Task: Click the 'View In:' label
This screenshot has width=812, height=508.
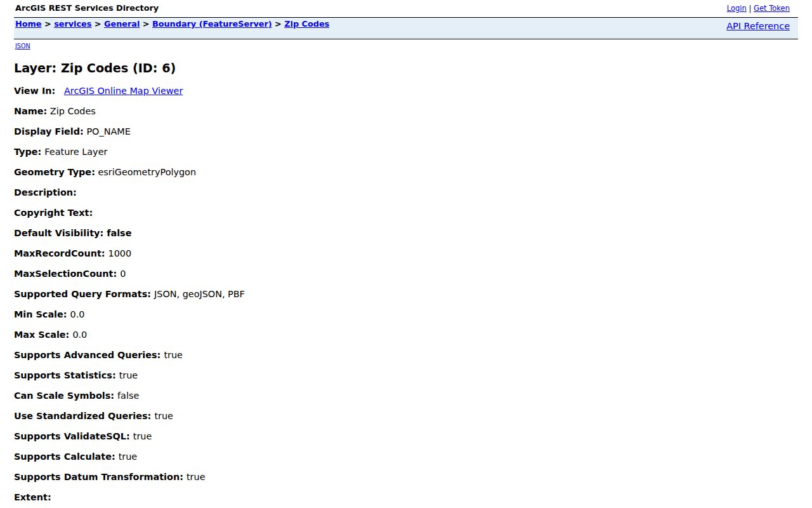Action: [x=34, y=91]
